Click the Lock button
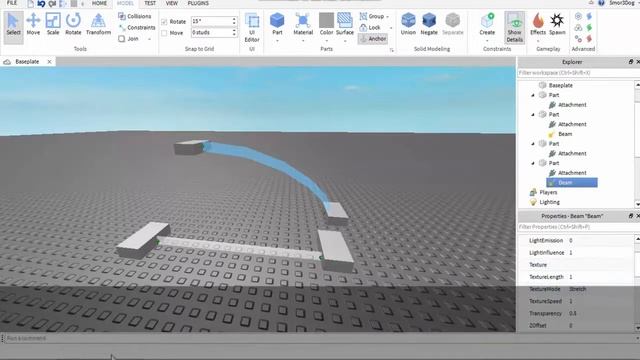 370,27
